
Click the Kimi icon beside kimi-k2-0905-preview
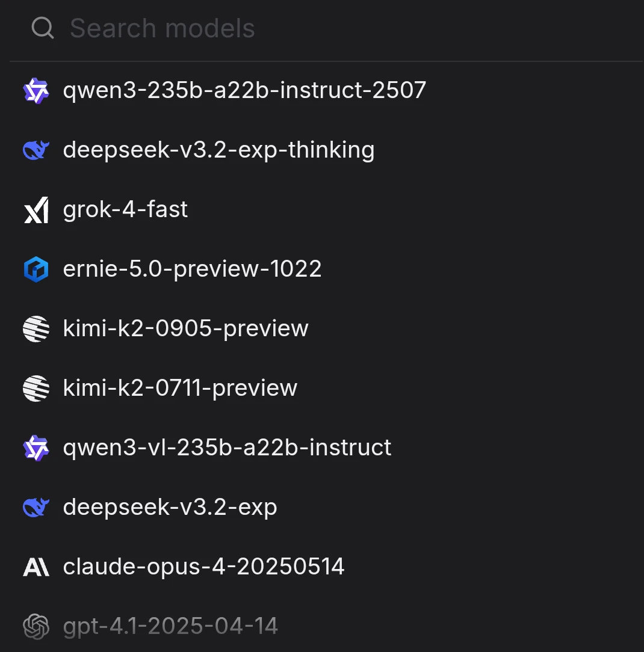[36, 329]
